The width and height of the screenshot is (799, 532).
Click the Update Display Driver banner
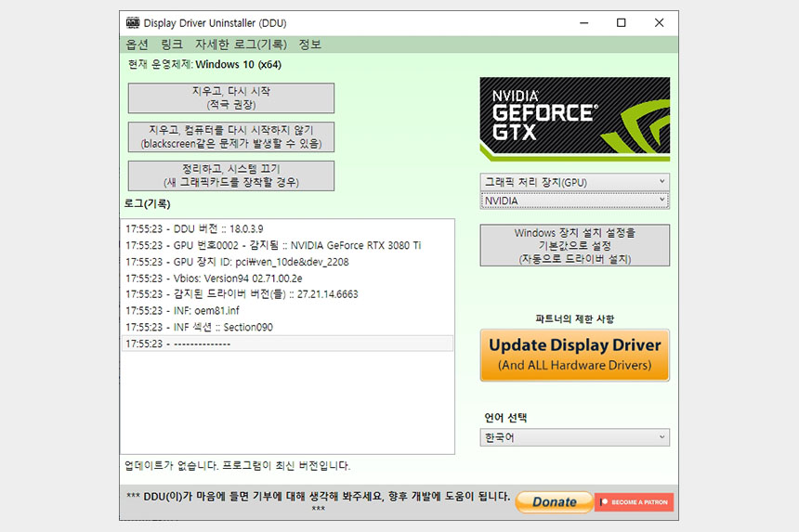tap(575, 355)
